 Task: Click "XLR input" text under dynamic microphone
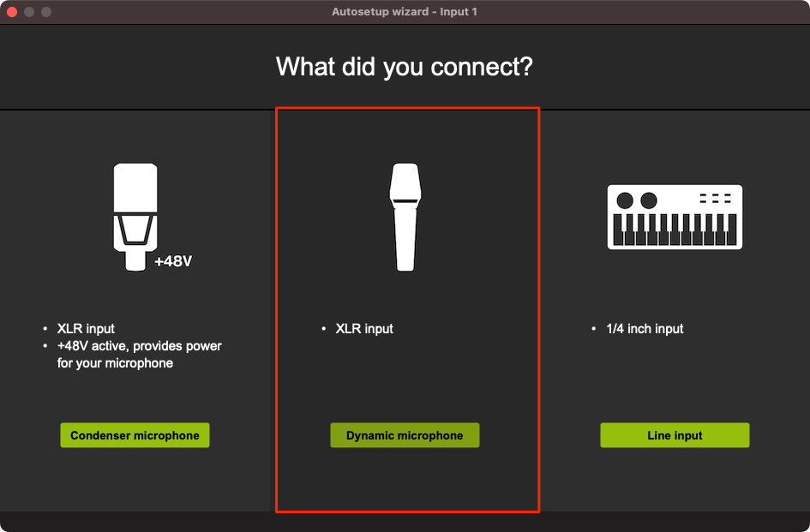[x=364, y=329]
